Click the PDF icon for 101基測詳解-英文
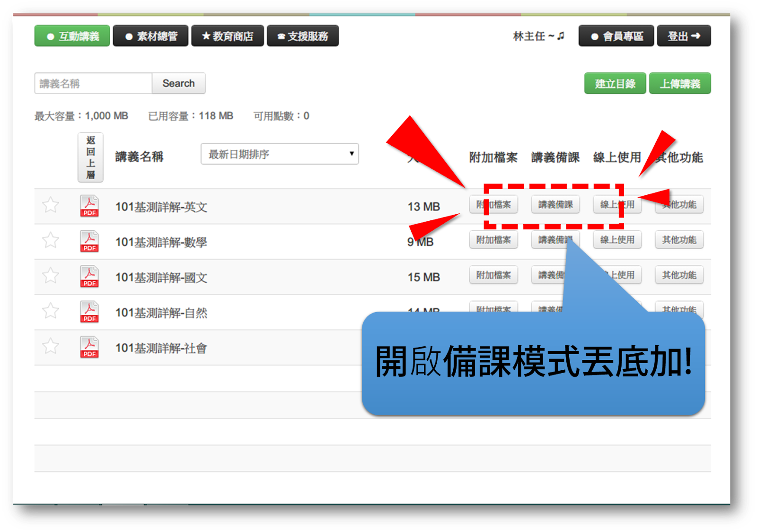 [89, 206]
